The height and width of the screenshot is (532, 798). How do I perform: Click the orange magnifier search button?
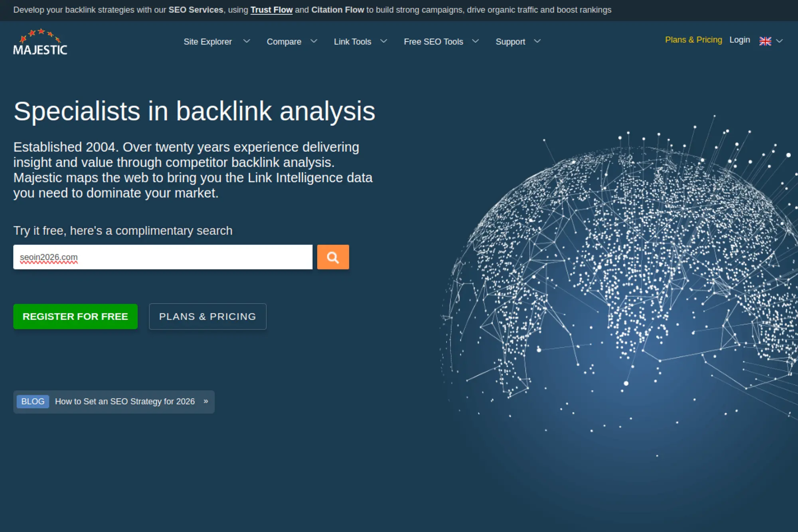[x=333, y=257]
